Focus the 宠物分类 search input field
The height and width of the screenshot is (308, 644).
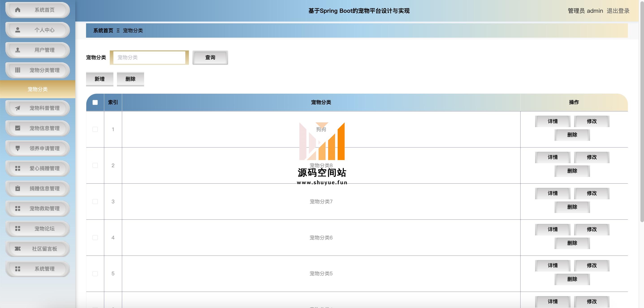point(149,58)
